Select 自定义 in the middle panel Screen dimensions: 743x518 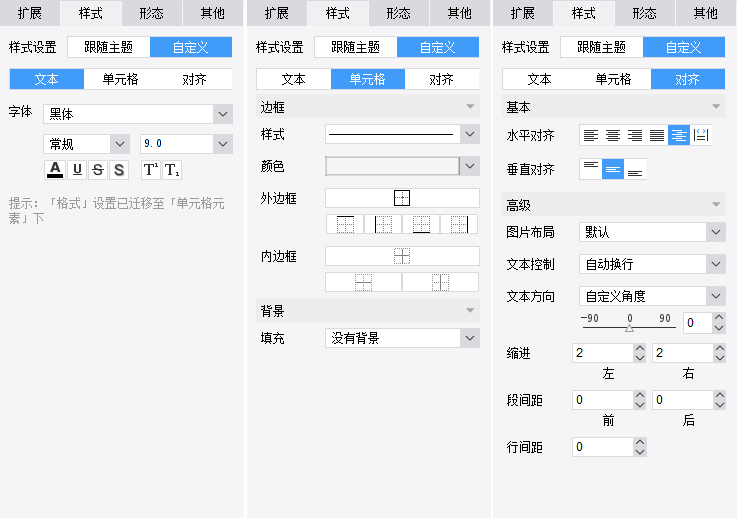coord(437,47)
